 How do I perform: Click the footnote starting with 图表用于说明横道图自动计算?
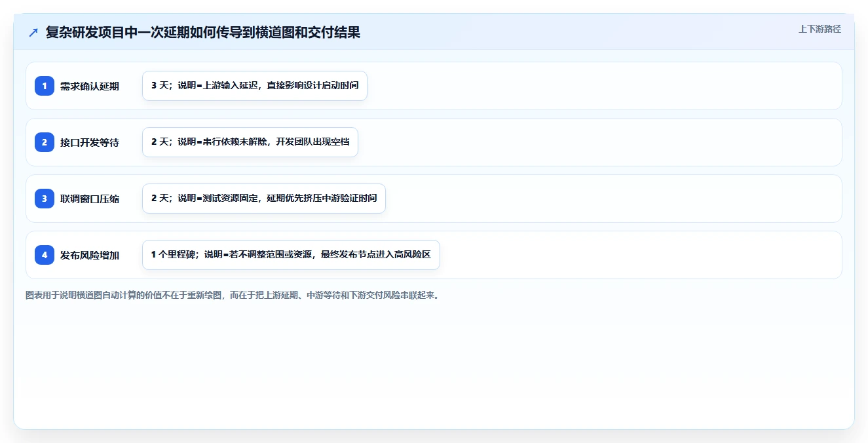[x=233, y=295]
